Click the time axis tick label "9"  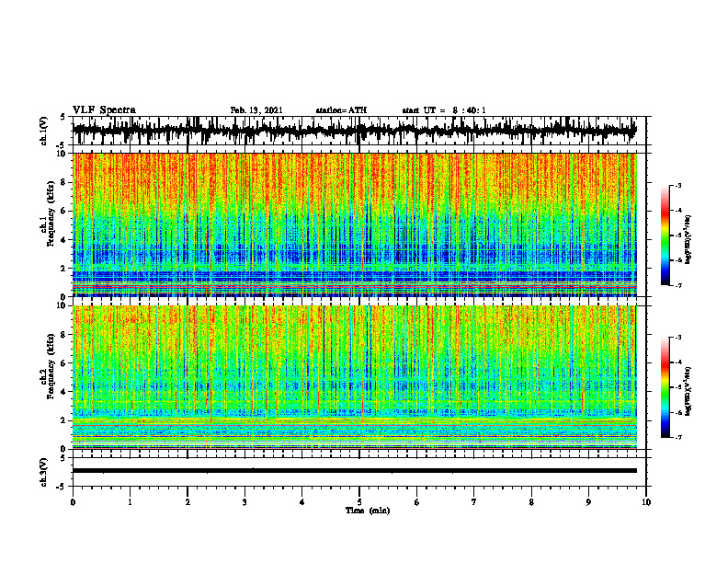(x=588, y=502)
